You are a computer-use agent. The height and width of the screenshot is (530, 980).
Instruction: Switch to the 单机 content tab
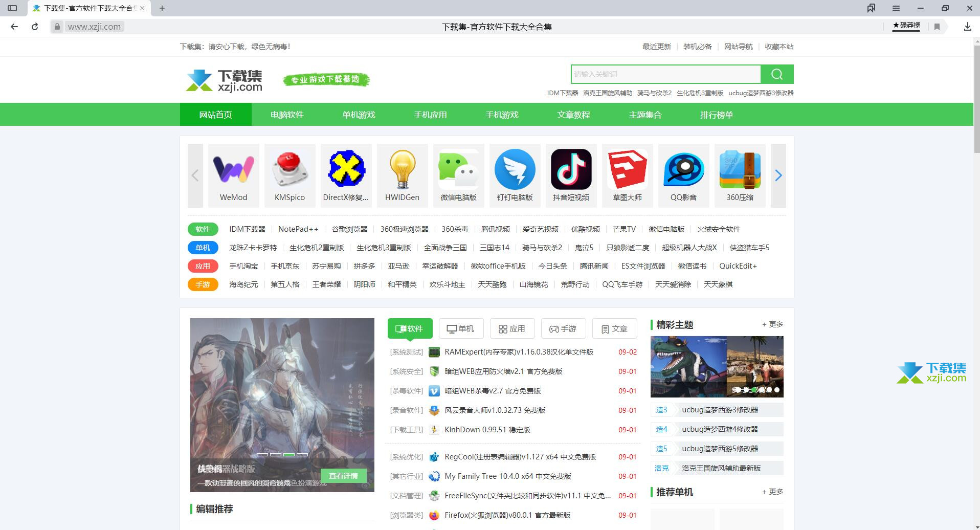pyautogui.click(x=461, y=328)
